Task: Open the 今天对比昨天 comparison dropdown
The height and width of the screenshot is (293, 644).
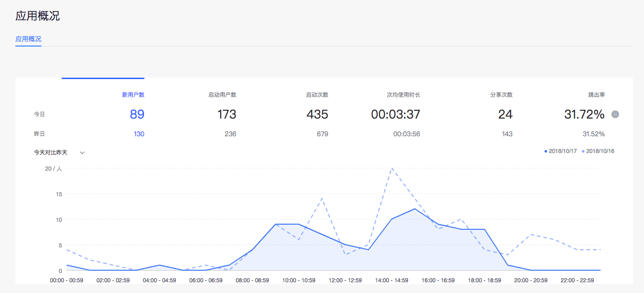Action: click(x=51, y=153)
